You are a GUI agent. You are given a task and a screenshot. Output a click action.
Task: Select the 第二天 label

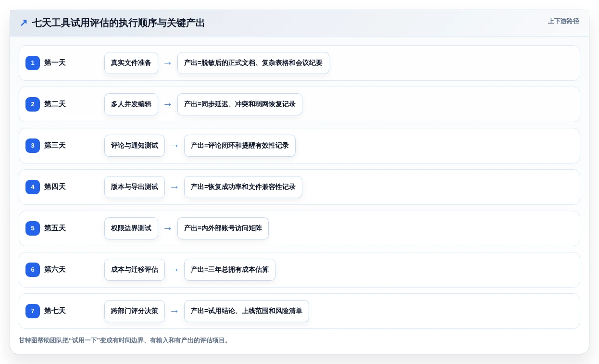(55, 104)
